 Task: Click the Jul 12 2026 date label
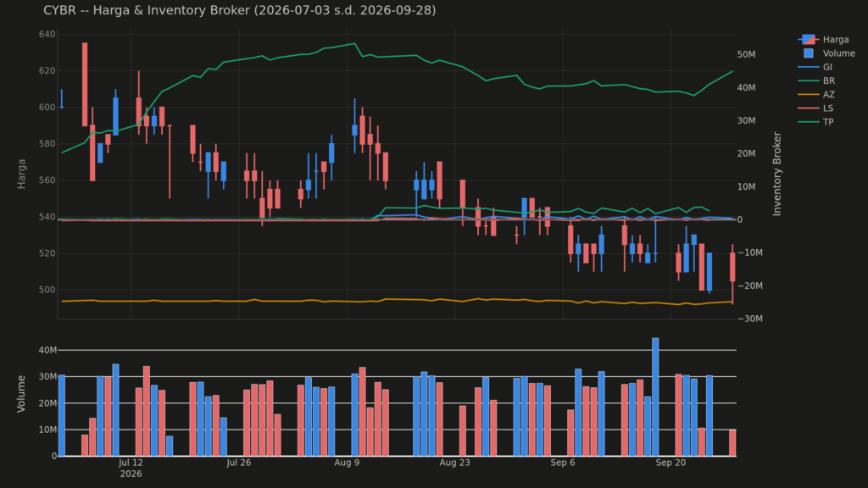pos(131,468)
